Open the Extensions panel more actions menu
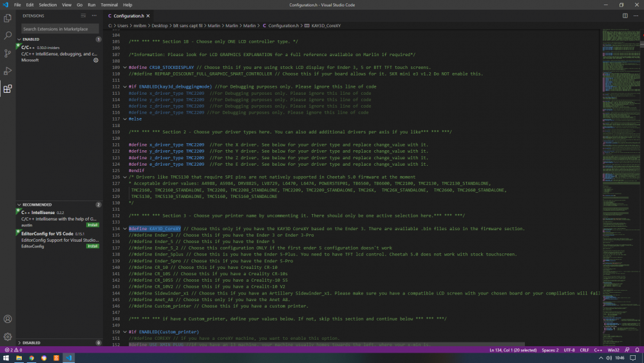Image resolution: width=644 pixels, height=363 pixels. tap(94, 15)
